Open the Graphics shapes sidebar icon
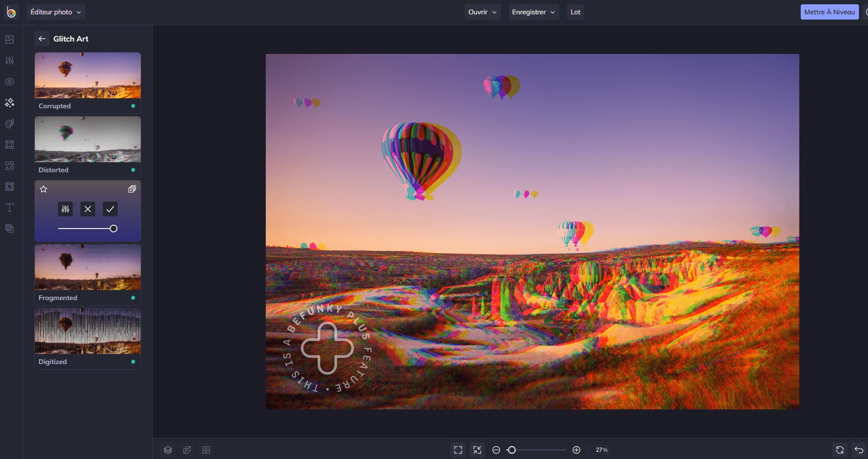 pyautogui.click(x=10, y=166)
